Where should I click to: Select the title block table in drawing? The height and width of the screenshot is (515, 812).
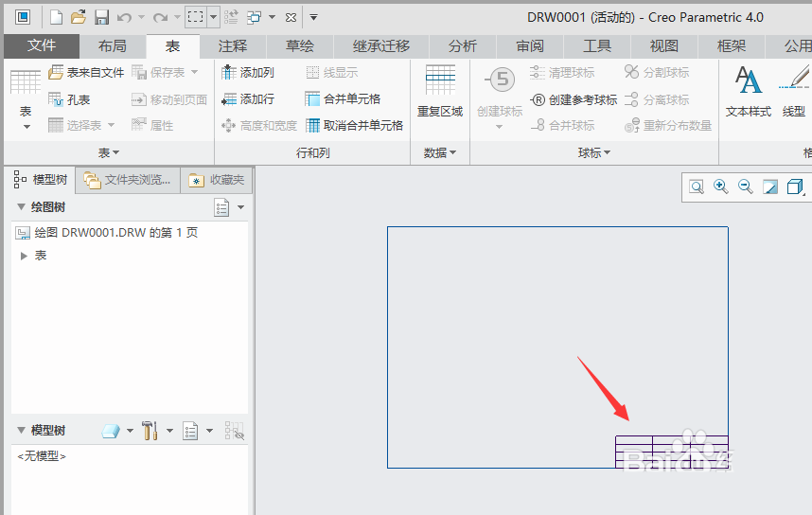(x=671, y=452)
